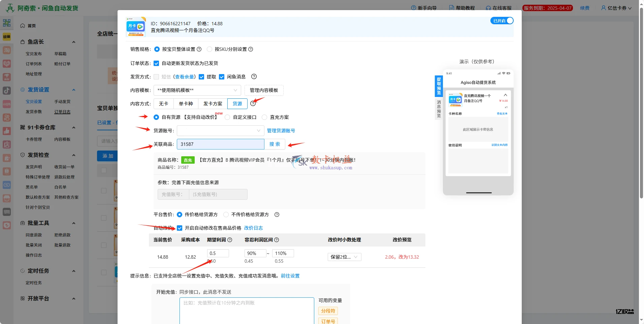Click the help icon next to 按SKU分别设置
This screenshot has width=644, height=324.
(251, 49)
